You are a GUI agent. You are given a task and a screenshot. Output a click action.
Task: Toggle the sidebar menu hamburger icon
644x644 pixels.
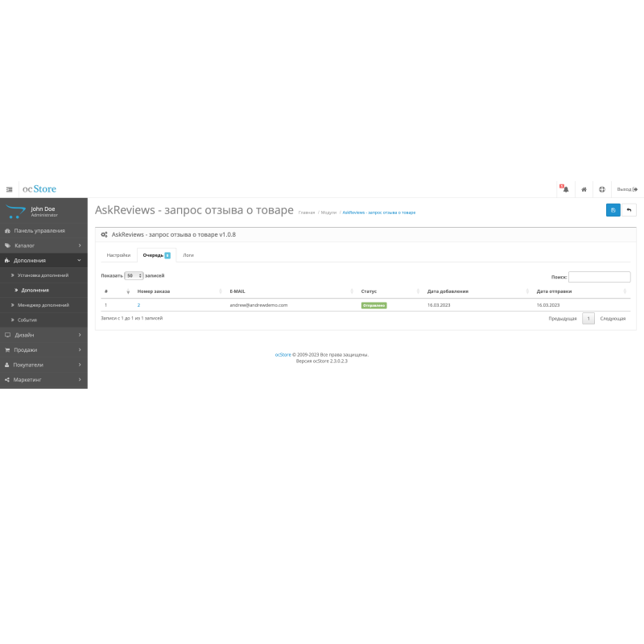tap(9, 189)
